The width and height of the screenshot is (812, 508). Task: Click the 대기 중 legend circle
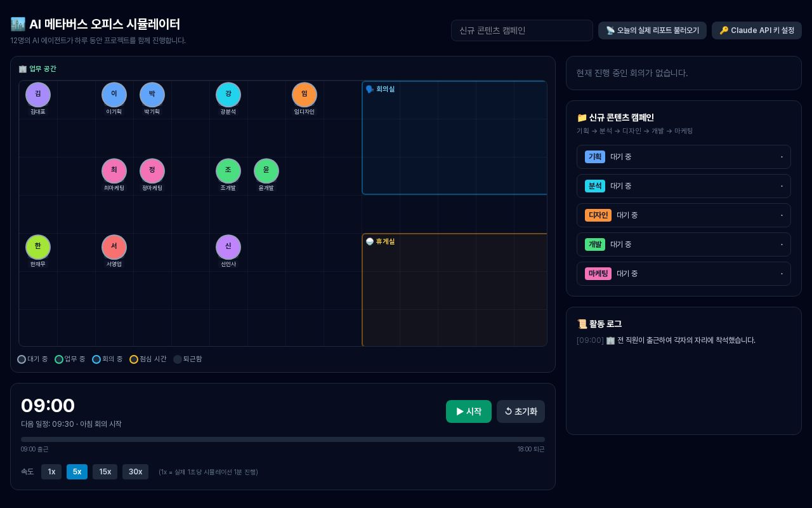click(22, 359)
